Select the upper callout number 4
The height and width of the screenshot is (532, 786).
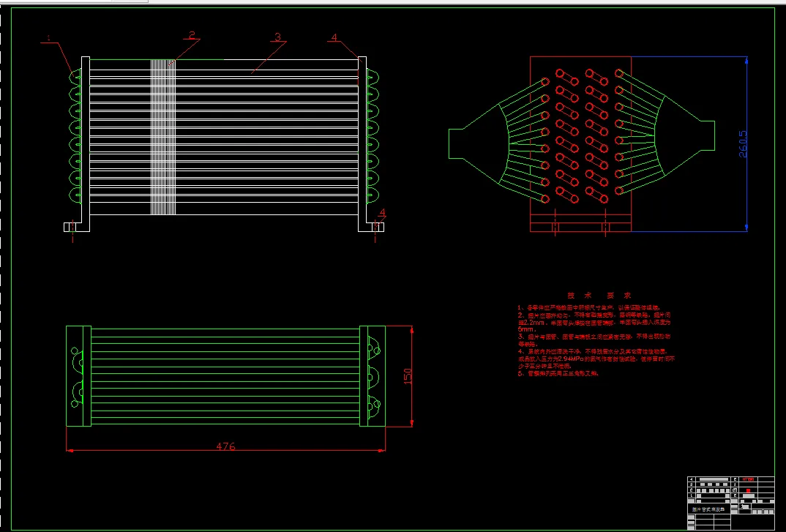point(335,37)
